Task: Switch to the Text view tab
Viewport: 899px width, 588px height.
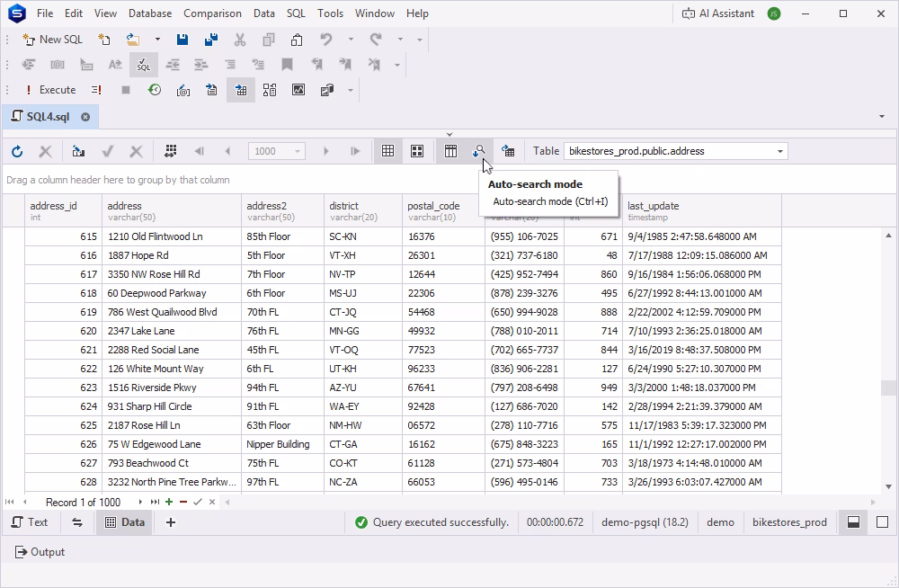Action: (30, 522)
